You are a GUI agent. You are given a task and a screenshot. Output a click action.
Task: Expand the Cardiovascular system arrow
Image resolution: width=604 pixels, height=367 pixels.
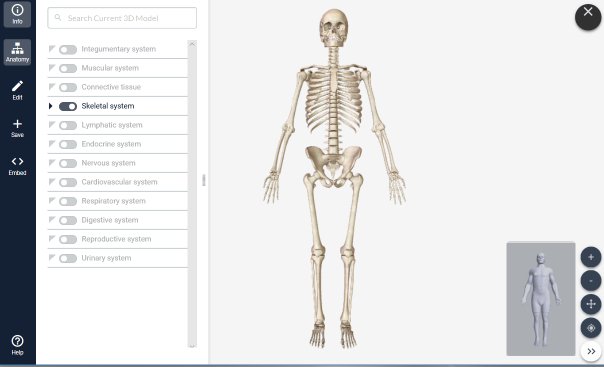click(x=52, y=181)
